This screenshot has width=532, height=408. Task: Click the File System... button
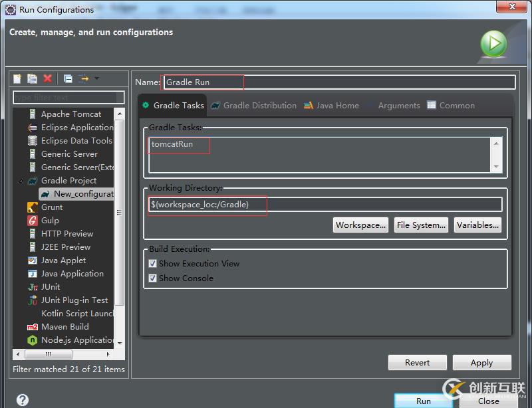tap(421, 225)
